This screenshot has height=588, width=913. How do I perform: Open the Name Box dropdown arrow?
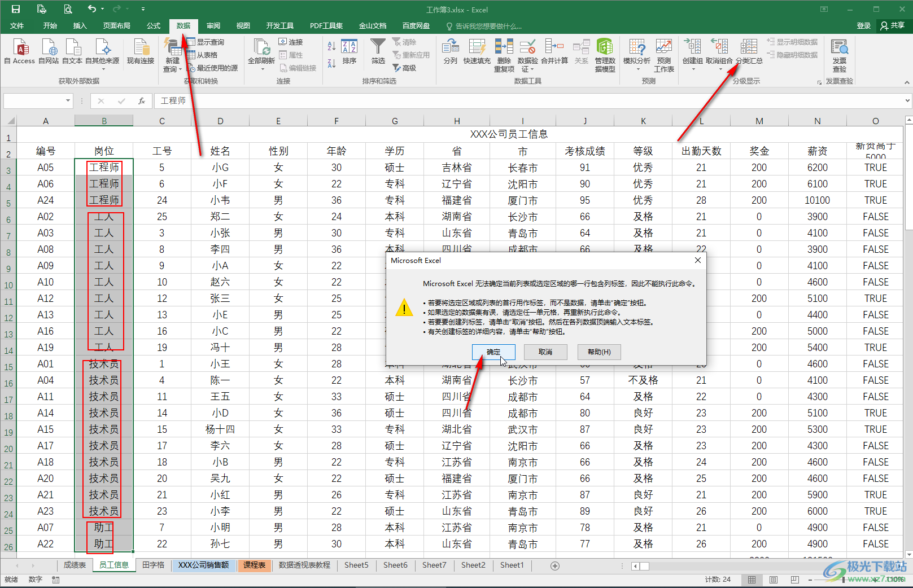click(x=68, y=101)
